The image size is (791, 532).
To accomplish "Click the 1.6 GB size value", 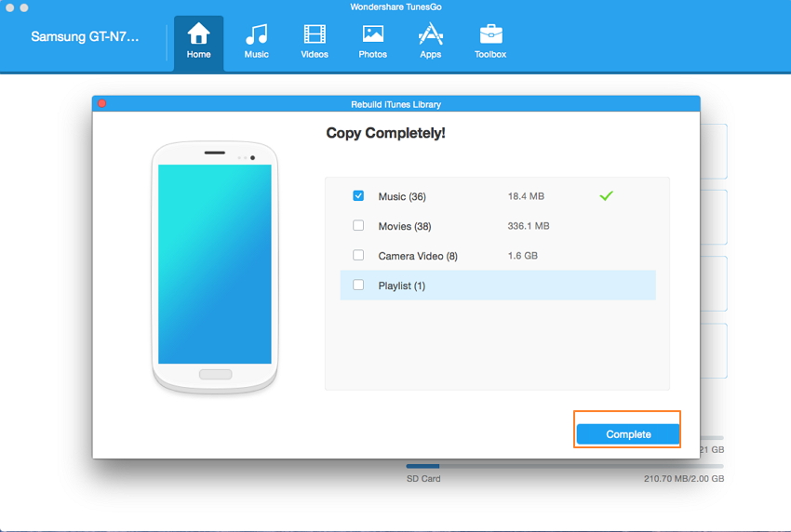I will coord(522,256).
